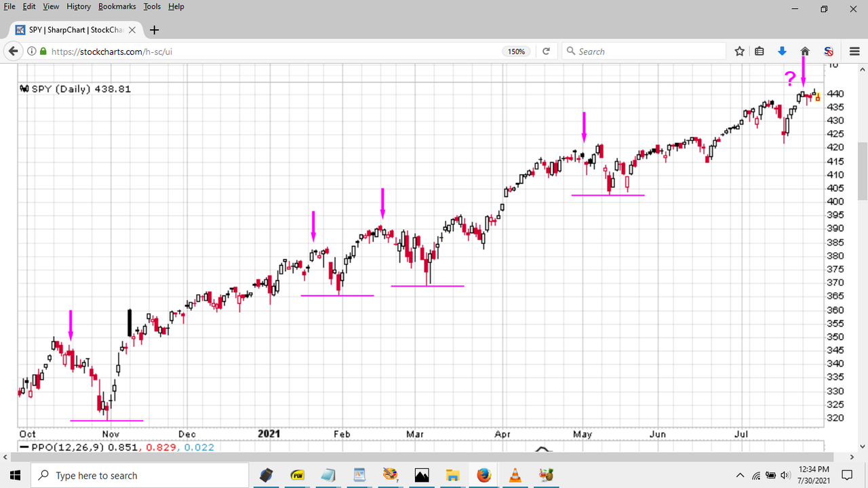Open the notification action center
This screenshot has height=488, width=868.
(847, 475)
